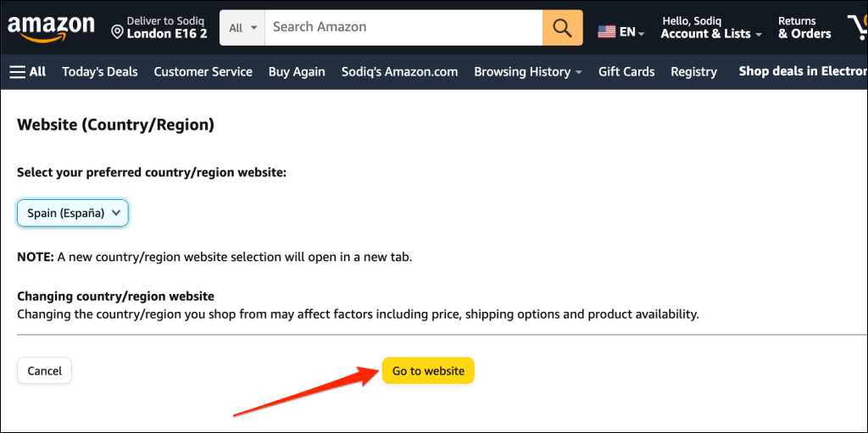Expand the search category All dropdown

pyautogui.click(x=242, y=28)
